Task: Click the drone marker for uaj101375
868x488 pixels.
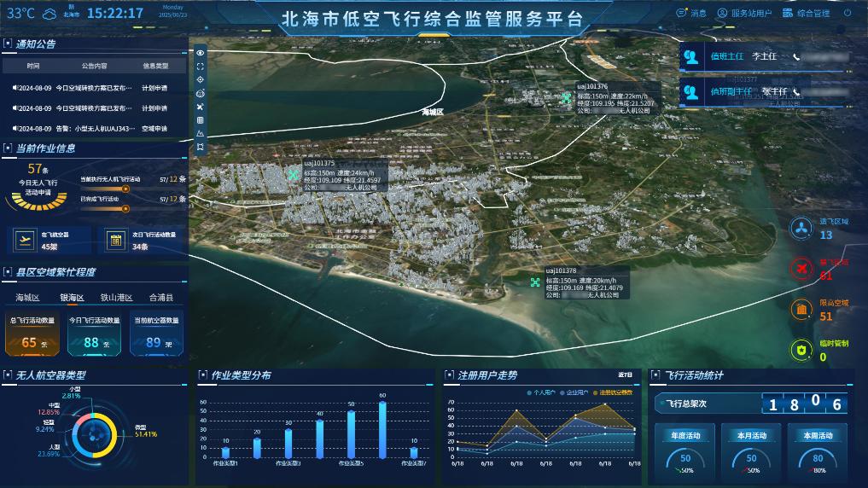Action: [294, 175]
